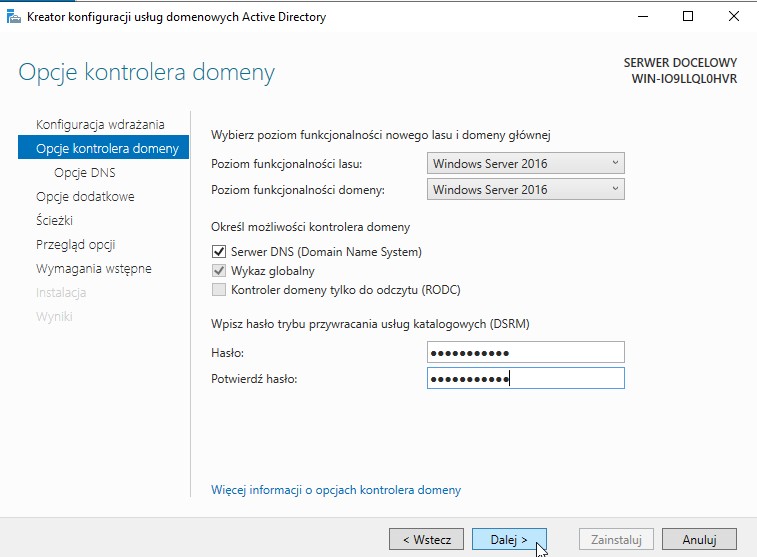757x557 pixels.
Task: Toggle the Serwer DNS checkbox
Action: point(219,252)
